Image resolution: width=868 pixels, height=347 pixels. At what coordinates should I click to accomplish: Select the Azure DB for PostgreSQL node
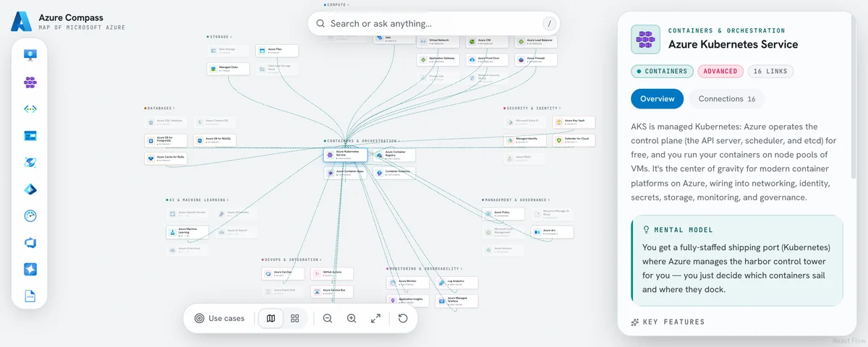(166, 140)
